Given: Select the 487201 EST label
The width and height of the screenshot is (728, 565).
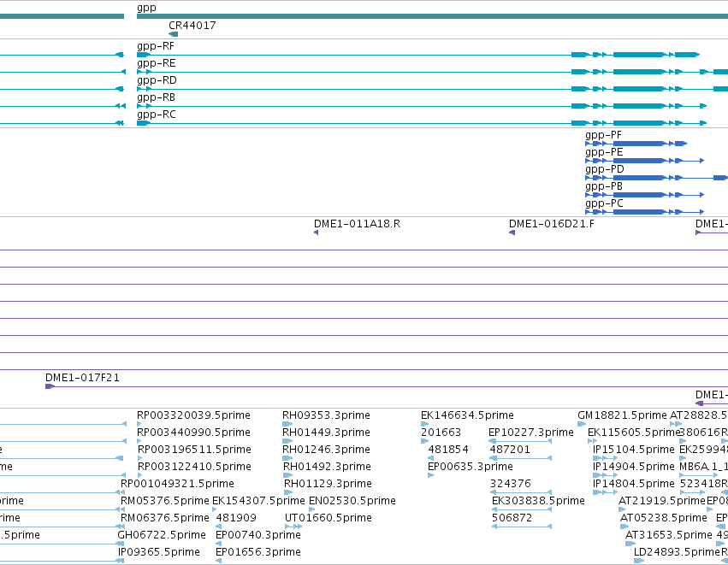Looking at the screenshot, I should [x=510, y=450].
